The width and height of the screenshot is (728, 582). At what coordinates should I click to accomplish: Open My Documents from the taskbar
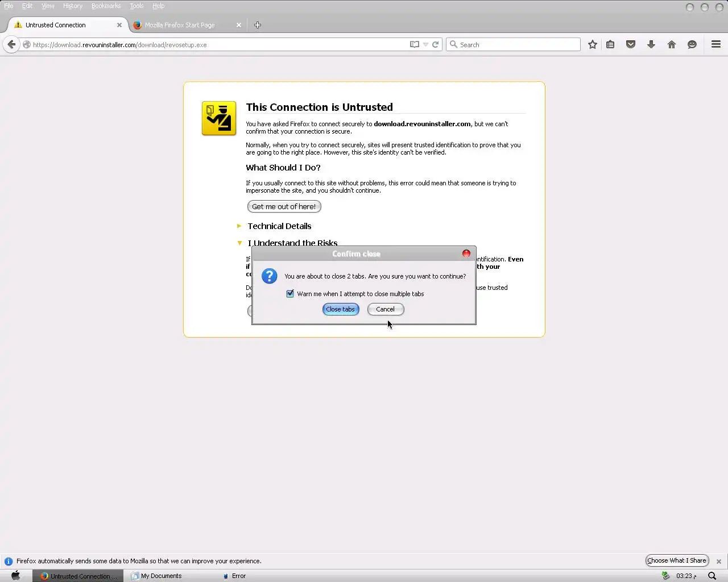[x=156, y=576]
